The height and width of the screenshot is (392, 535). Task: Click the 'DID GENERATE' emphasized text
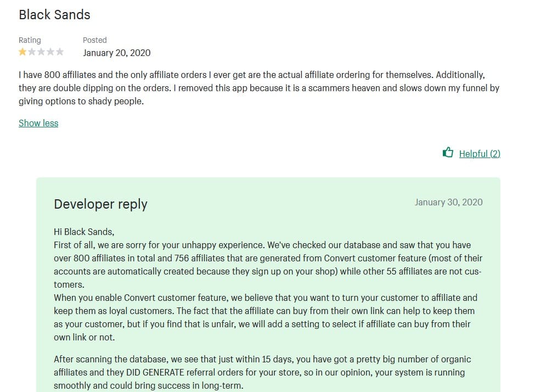point(155,373)
